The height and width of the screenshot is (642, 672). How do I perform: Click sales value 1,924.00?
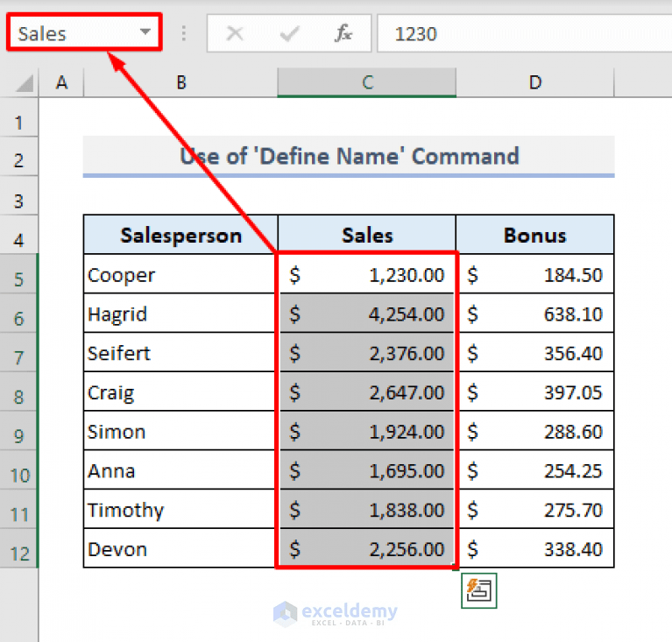point(367,431)
